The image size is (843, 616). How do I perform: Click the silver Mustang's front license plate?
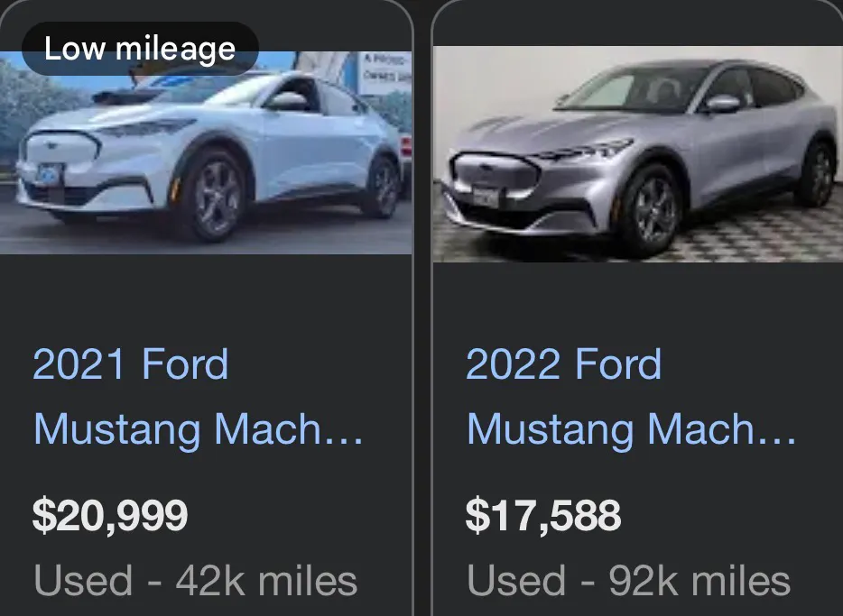[x=485, y=195]
